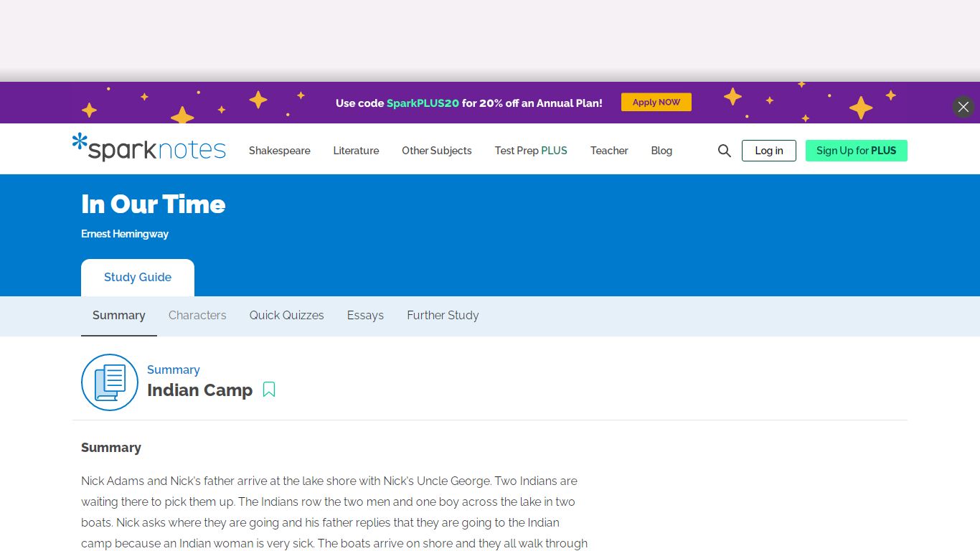Click Sign Up for PLUS button
Image resolution: width=980 pixels, height=551 pixels.
pyautogui.click(x=857, y=151)
